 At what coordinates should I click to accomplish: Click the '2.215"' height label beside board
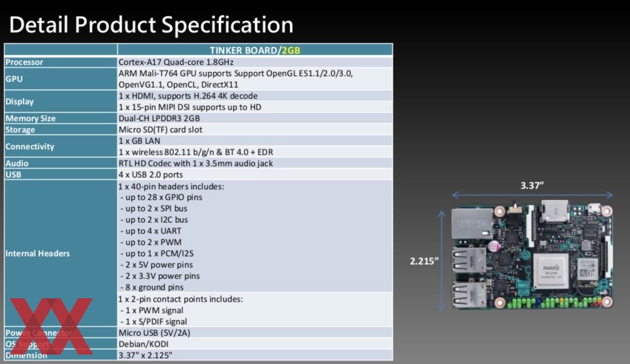pyautogui.click(x=424, y=261)
